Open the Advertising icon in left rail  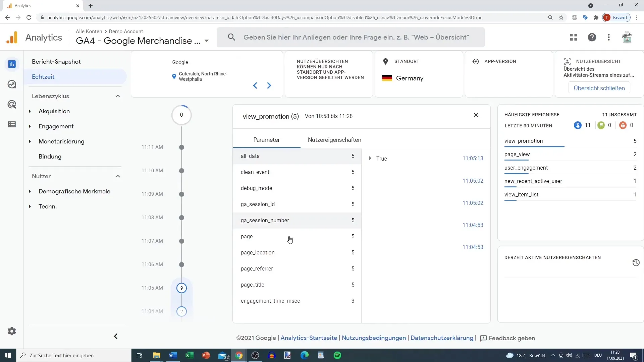pos(12,104)
